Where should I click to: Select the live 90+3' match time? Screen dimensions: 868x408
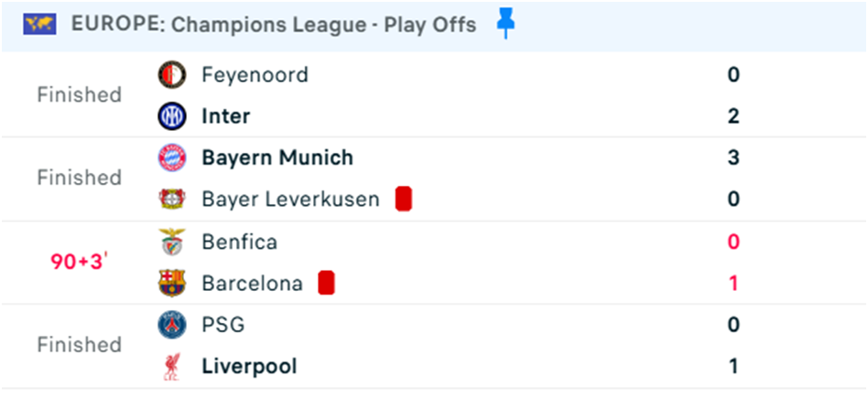[x=79, y=262]
